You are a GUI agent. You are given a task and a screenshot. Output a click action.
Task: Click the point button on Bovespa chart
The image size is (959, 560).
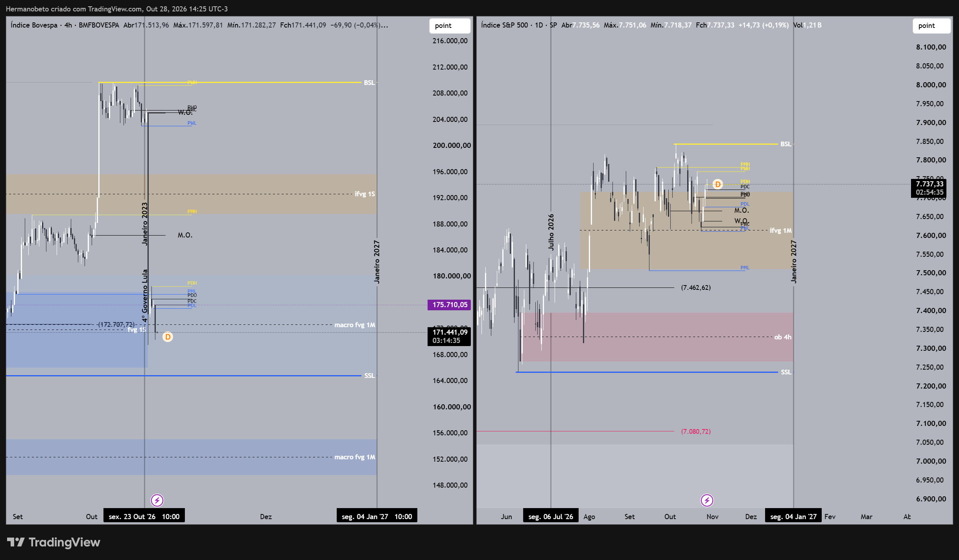pos(450,26)
